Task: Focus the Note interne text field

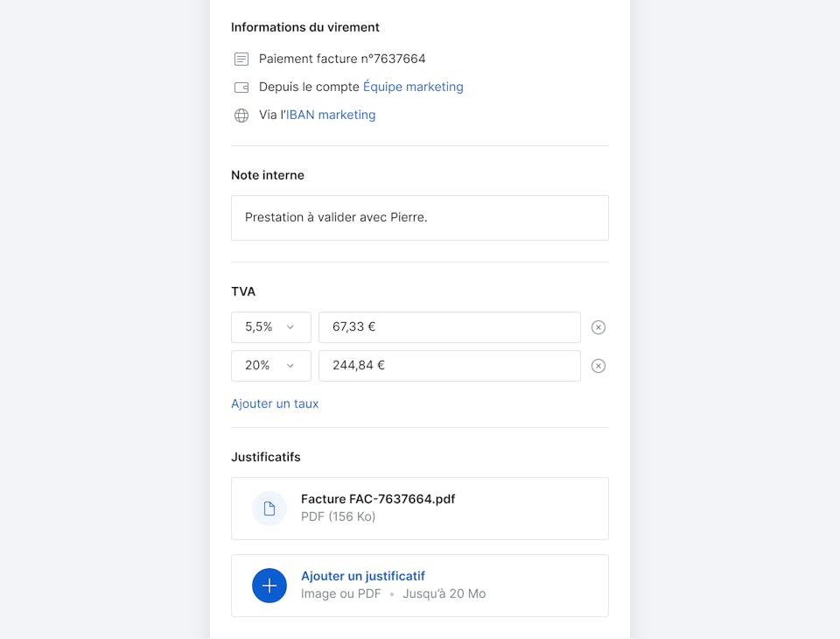Action: point(420,218)
